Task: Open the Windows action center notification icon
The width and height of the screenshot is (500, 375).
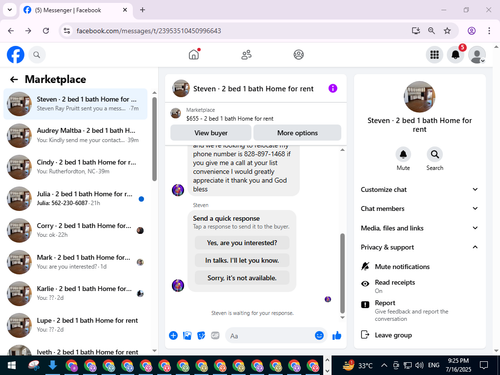Action: pyautogui.click(x=484, y=365)
